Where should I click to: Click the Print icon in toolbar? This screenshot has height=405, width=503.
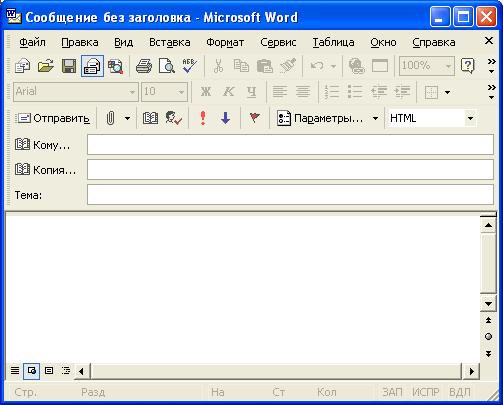(x=144, y=66)
